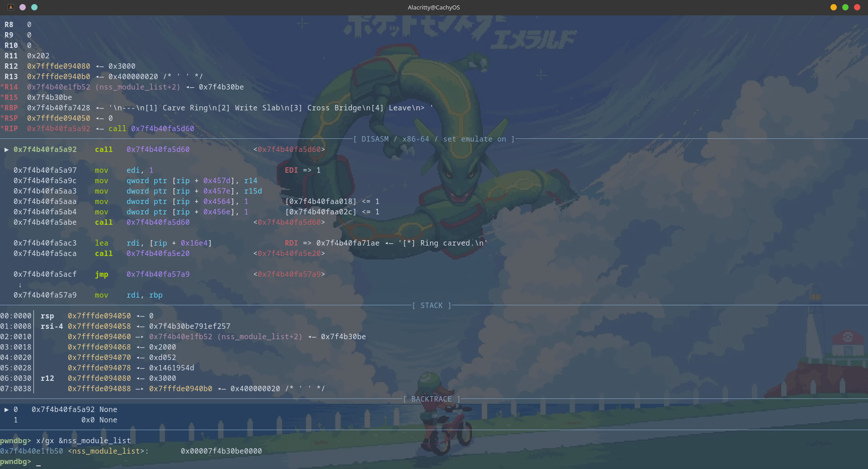This screenshot has height=469, width=868.
Task: Click the lea mnemonic in the disassembly
Action: [x=102, y=243]
